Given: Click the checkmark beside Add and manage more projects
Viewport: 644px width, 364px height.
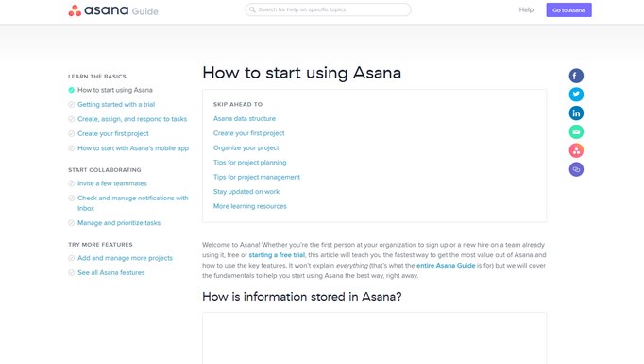Looking at the screenshot, I should click(x=71, y=258).
